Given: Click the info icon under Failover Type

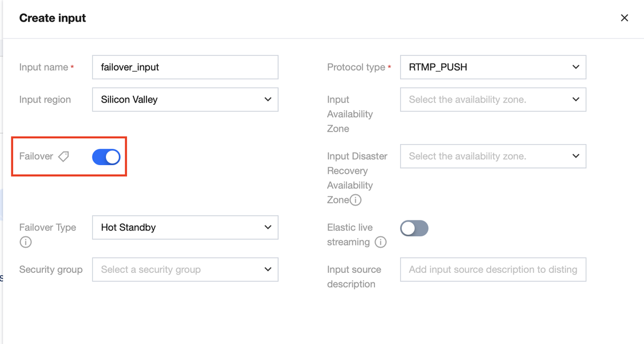Looking at the screenshot, I should [x=26, y=242].
